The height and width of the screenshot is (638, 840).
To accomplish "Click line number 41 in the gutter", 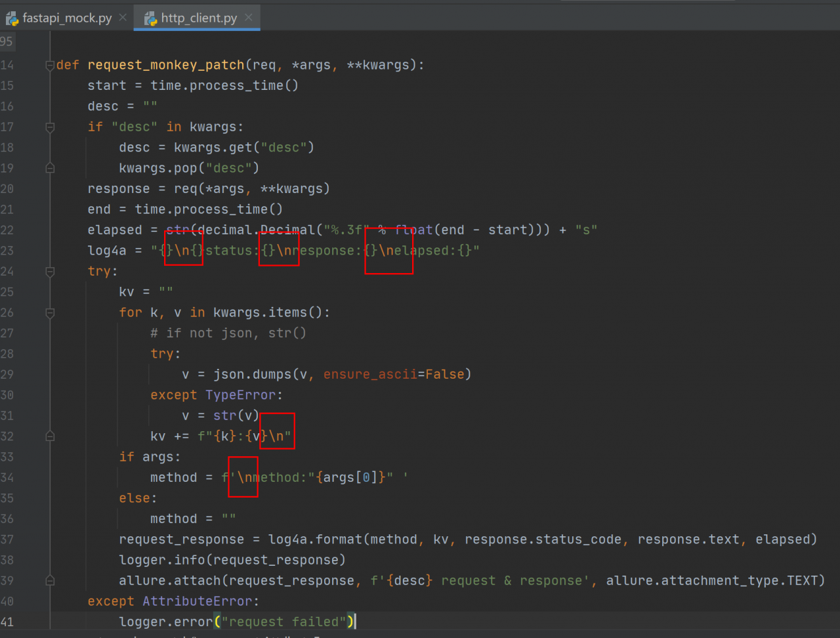I will pyautogui.click(x=7, y=622).
